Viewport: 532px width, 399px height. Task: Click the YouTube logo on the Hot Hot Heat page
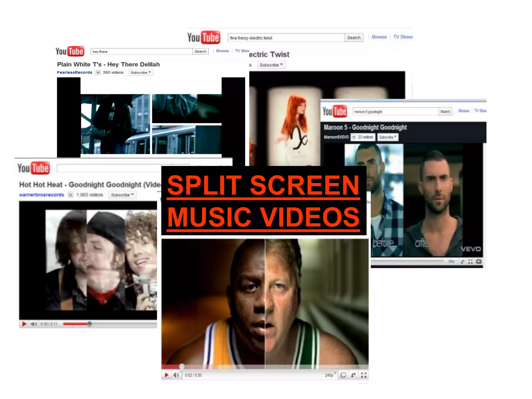(33, 168)
